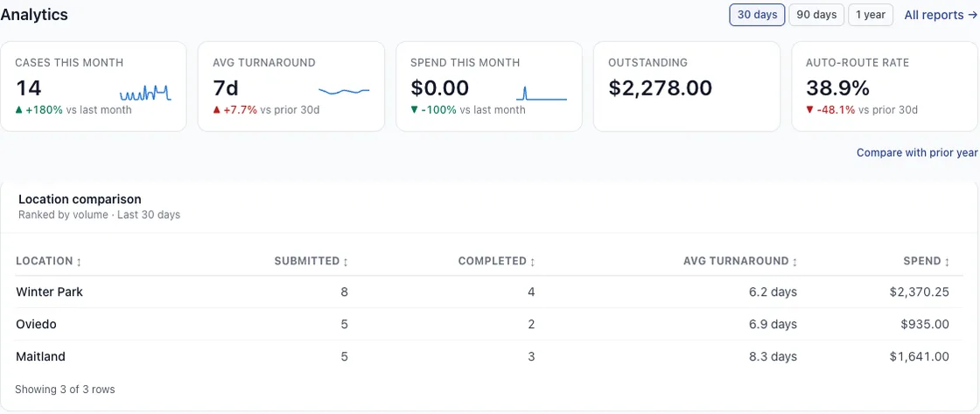Sort by Spend column sort arrows
980x414 pixels.
(x=947, y=262)
